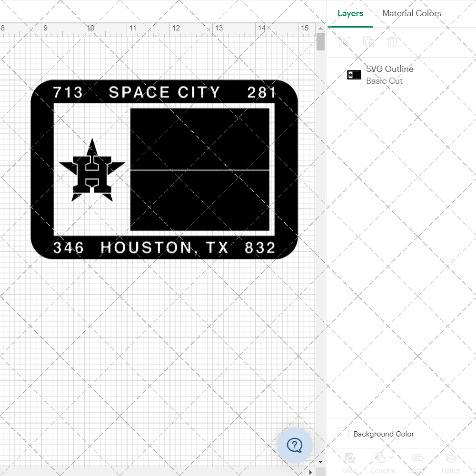Select the 'SVG Outline' layer name
Screen dimensions: 476x476
[389, 69]
